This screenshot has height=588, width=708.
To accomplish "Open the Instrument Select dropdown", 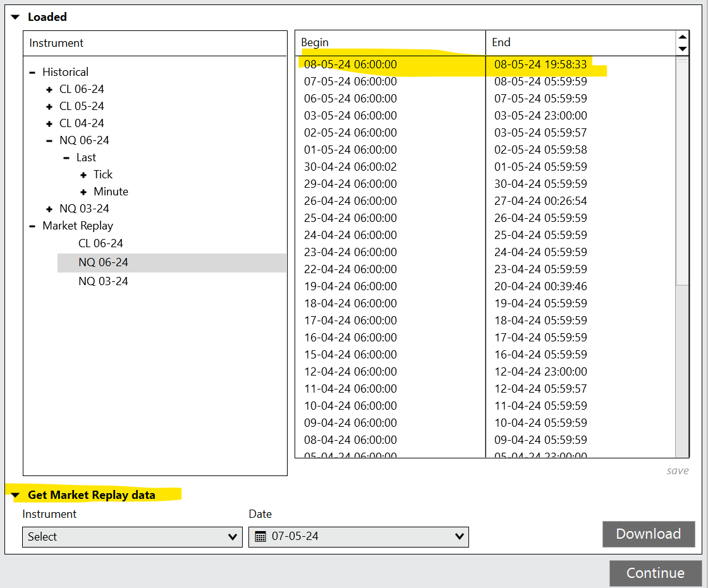I will [x=132, y=537].
